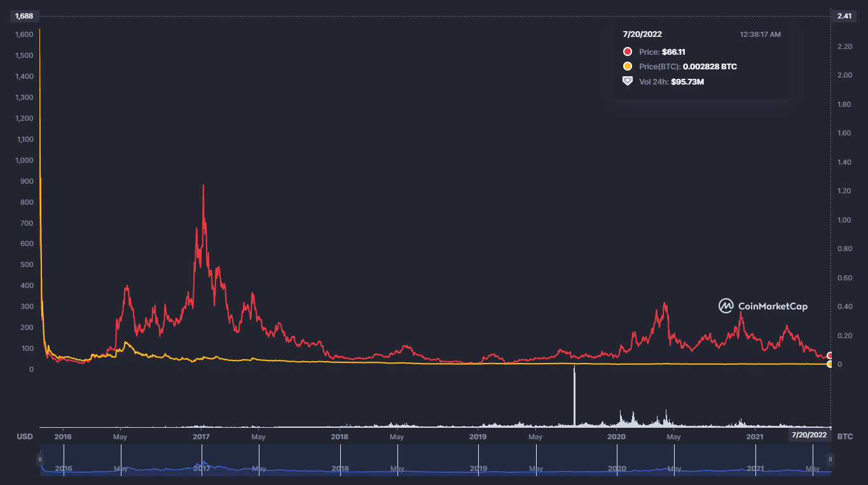Image resolution: width=868 pixels, height=485 pixels.
Task: Click the 2016 label on main x-axis
Action: (x=63, y=437)
